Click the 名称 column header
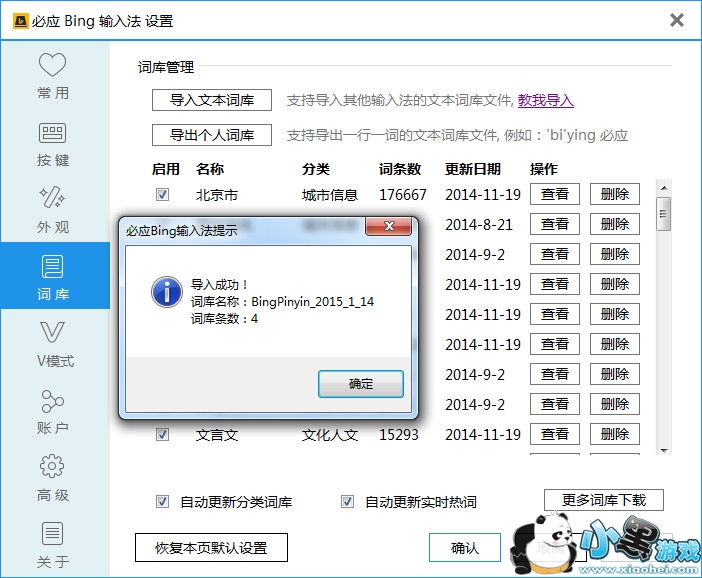 point(210,169)
